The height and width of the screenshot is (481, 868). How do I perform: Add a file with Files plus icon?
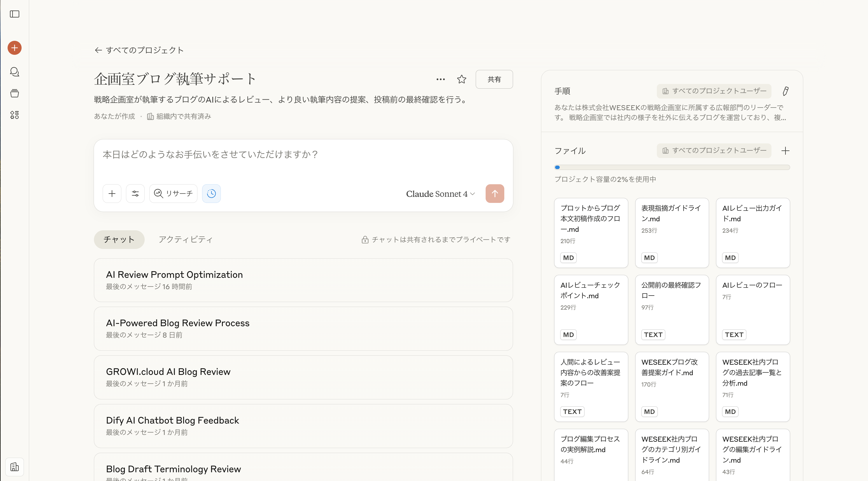tap(785, 150)
